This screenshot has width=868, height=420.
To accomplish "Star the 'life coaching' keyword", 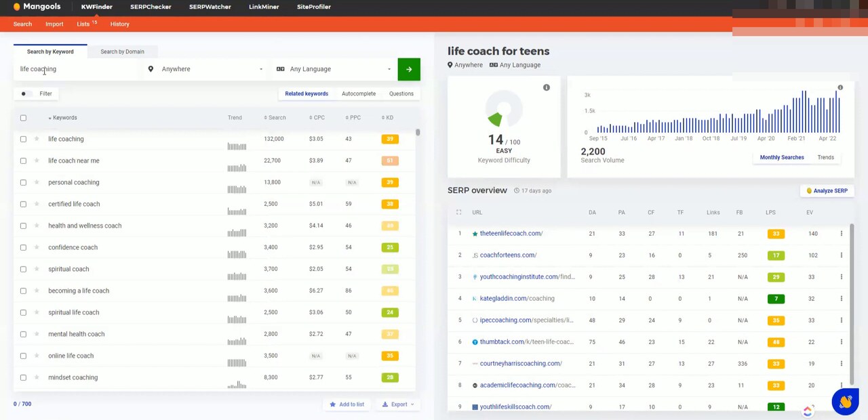I will (37, 139).
